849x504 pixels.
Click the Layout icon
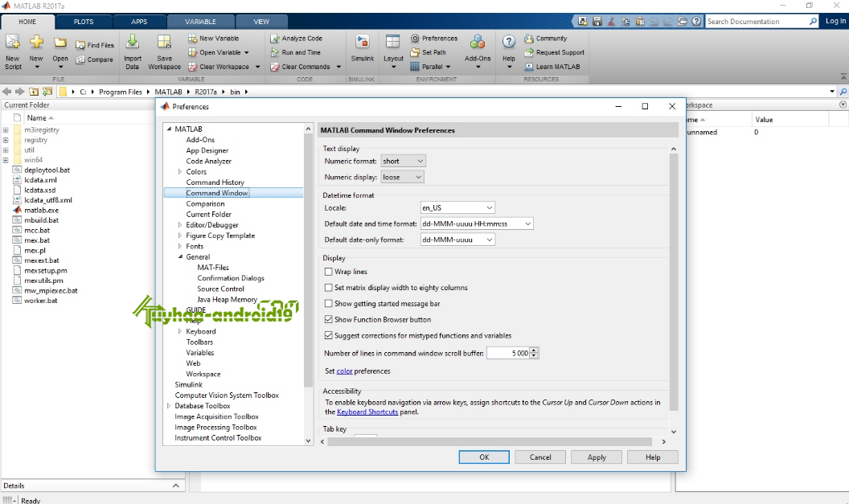(392, 43)
